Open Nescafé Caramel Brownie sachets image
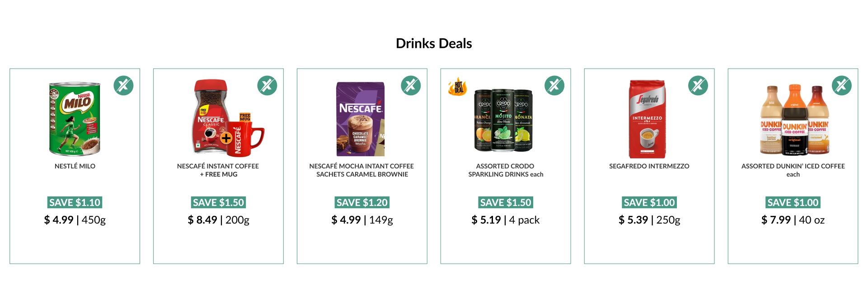The width and height of the screenshot is (868, 303). tap(361, 119)
